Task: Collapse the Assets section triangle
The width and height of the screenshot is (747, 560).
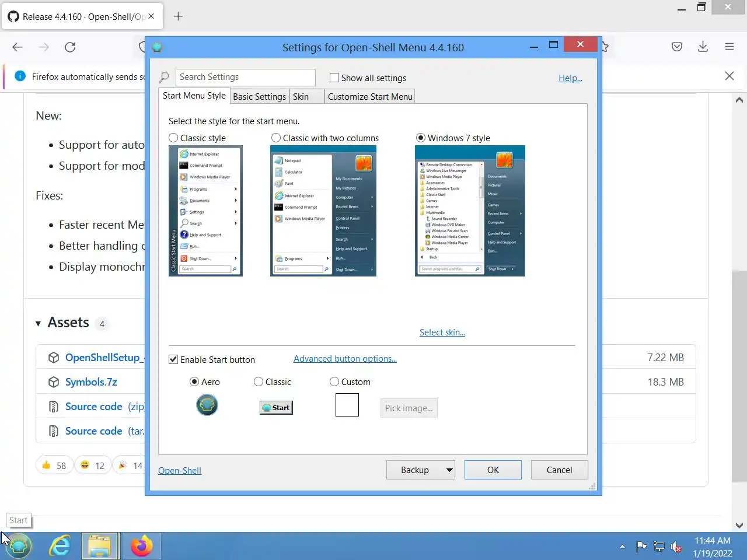Action: 38,323
